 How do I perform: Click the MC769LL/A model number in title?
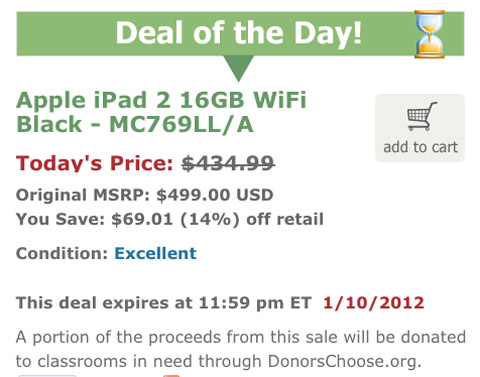click(x=181, y=125)
